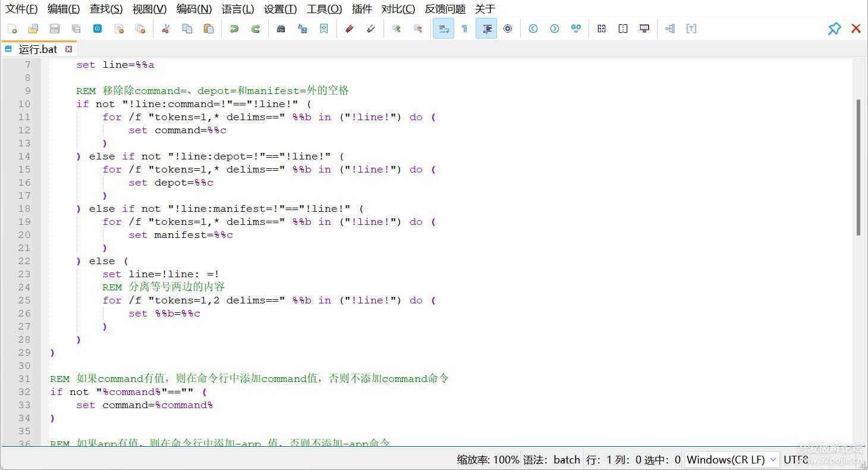Zoom in on the document text

click(397, 28)
